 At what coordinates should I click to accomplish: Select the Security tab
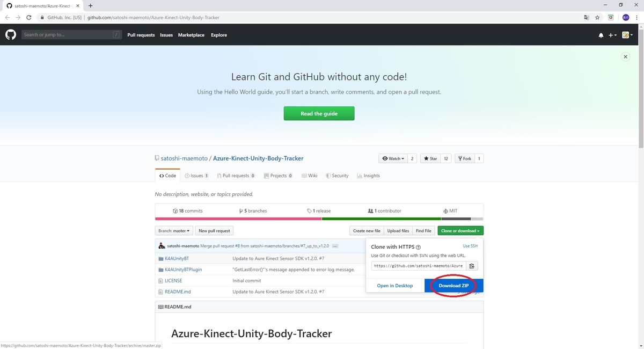tap(337, 176)
